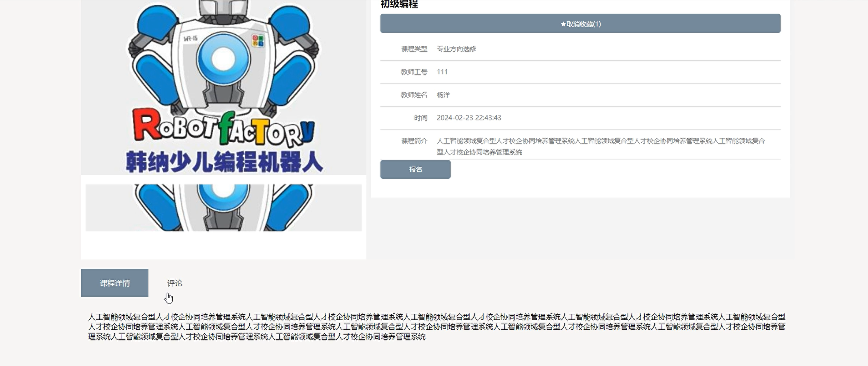Click the 课程类型 label
Viewport: 868px width, 366px height.
coord(414,49)
